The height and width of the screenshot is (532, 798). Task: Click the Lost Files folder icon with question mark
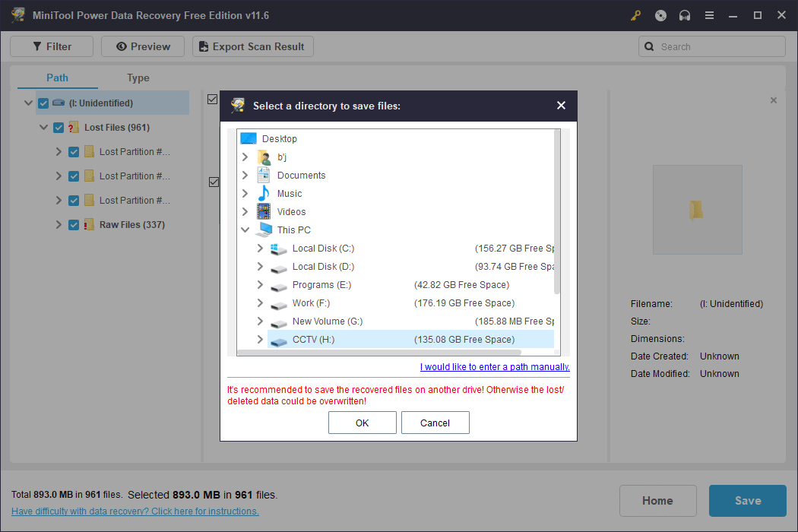74,127
